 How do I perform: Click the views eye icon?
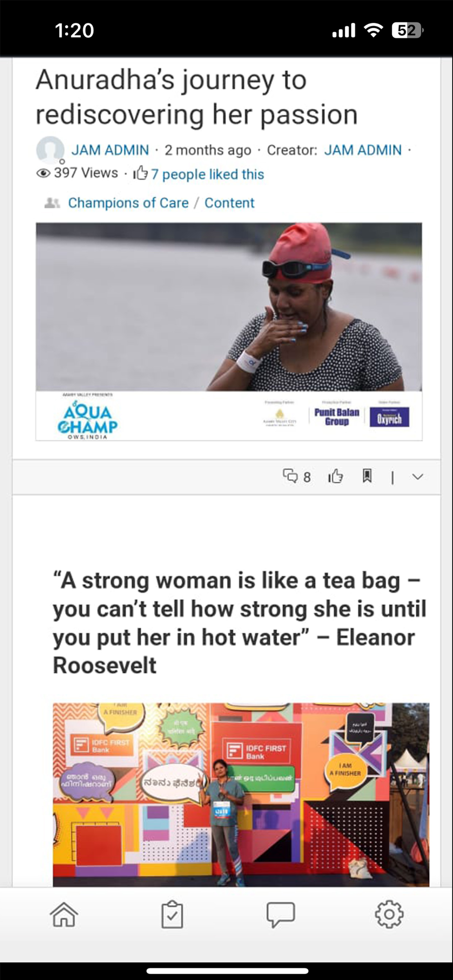click(43, 173)
